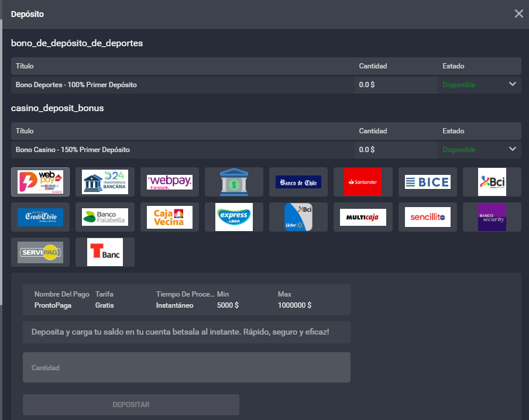Click Disponible status of Bono Deportes

459,85
